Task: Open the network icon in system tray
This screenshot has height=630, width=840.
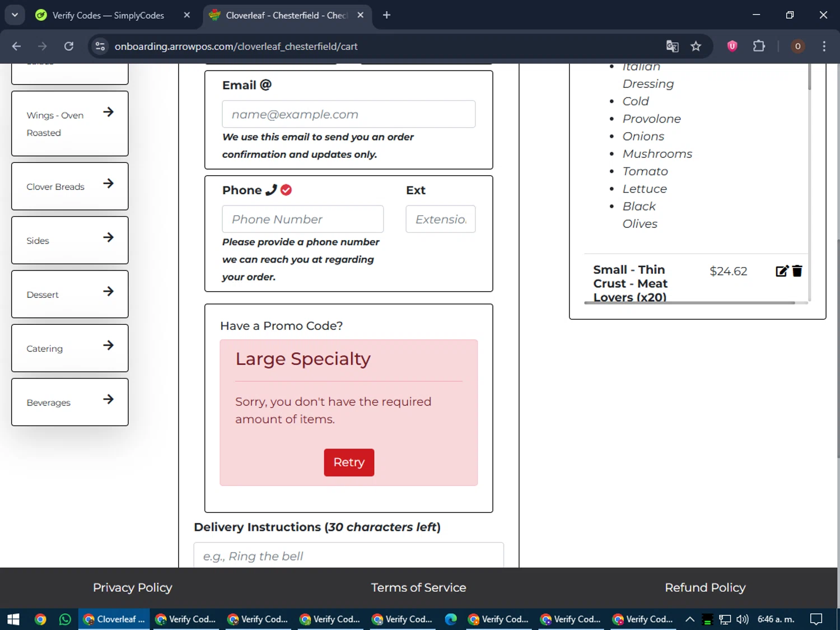Action: (725, 619)
